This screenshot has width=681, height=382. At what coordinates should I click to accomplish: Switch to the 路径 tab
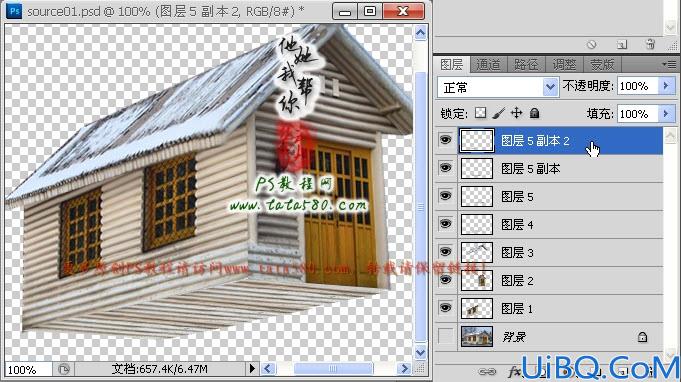pos(526,65)
